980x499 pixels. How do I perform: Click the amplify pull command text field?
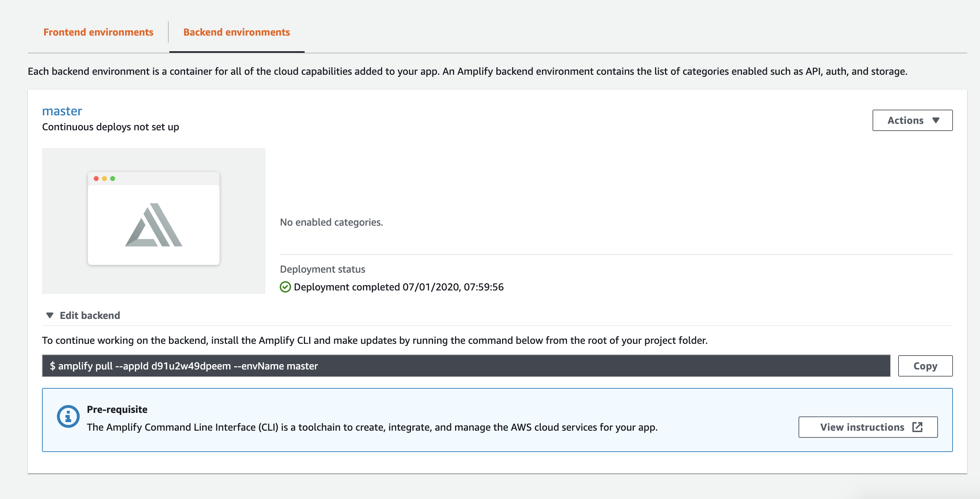[x=466, y=366]
